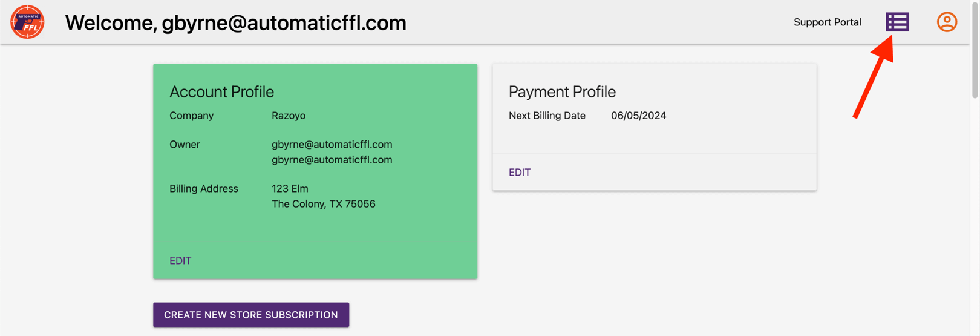This screenshot has height=336, width=980.
Task: Click the second owner email address line
Action: [x=332, y=160]
